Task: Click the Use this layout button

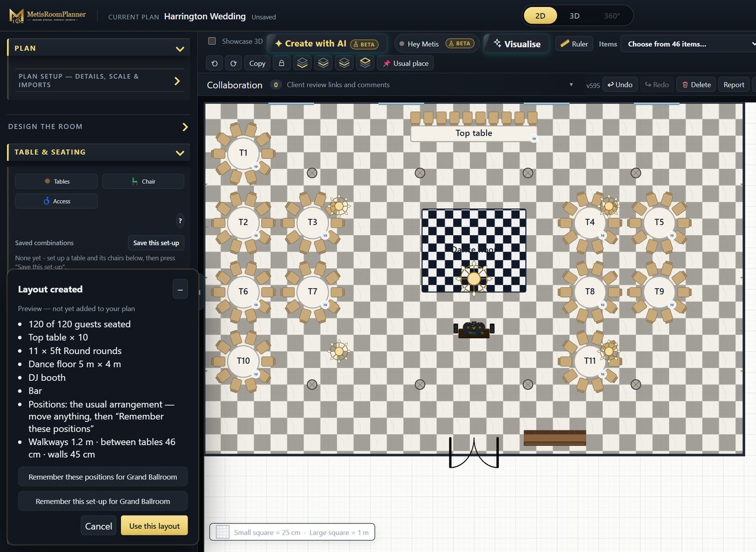Action: coord(154,526)
